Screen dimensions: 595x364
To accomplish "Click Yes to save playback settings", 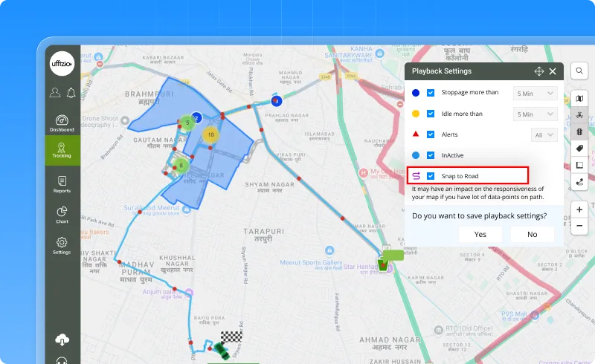I will [x=480, y=234].
